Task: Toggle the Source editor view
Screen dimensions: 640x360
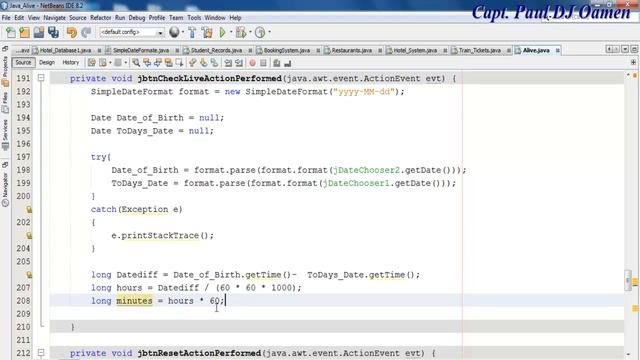Action: point(23,63)
